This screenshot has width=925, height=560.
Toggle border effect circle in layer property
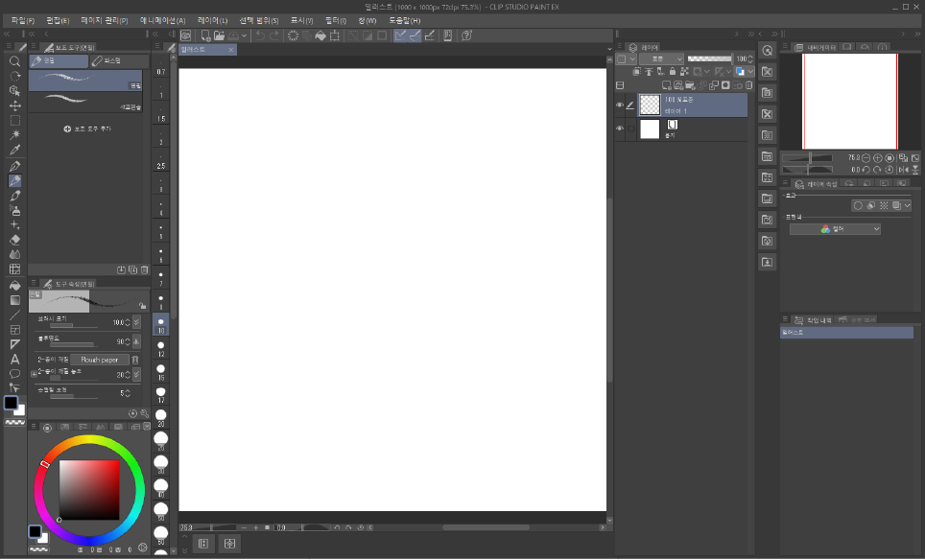[858, 206]
